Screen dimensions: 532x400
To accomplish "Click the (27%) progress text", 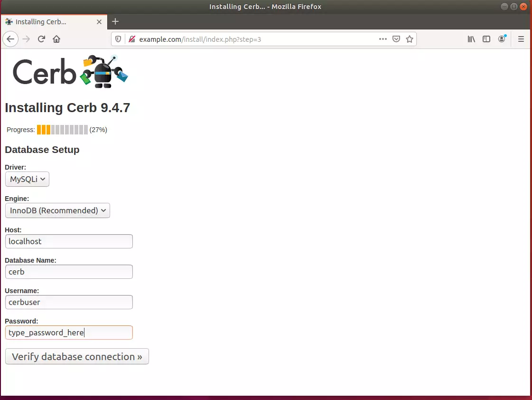I will click(x=98, y=130).
